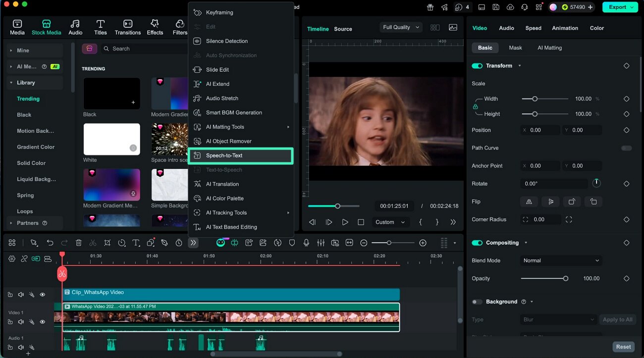Open the Mask sub-tab

(515, 48)
